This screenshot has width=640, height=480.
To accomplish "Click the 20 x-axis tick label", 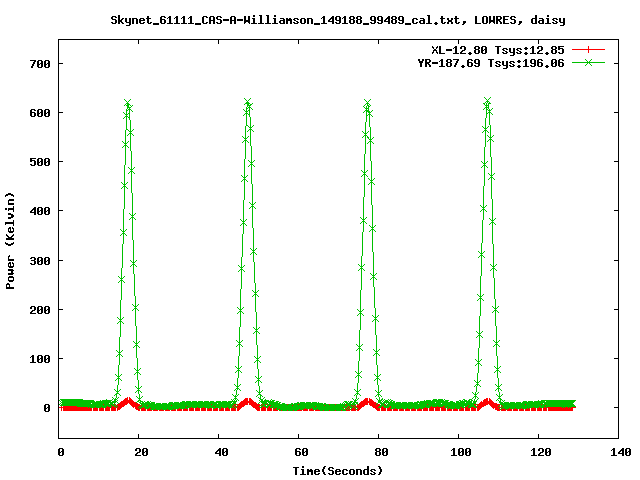I will coord(141,452).
